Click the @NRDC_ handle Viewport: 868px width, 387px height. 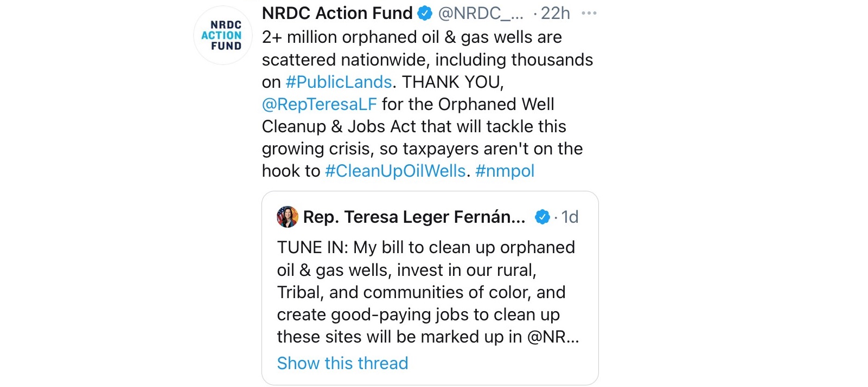pyautogui.click(x=480, y=14)
